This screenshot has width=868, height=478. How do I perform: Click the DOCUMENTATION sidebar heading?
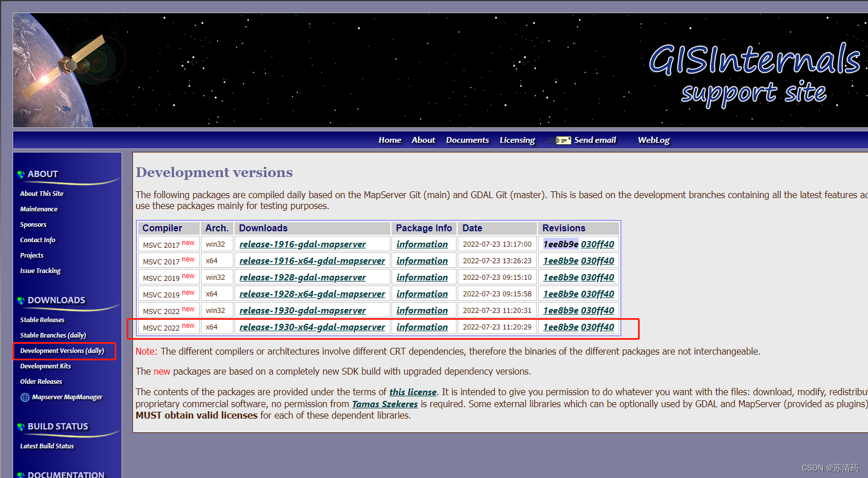click(x=66, y=475)
